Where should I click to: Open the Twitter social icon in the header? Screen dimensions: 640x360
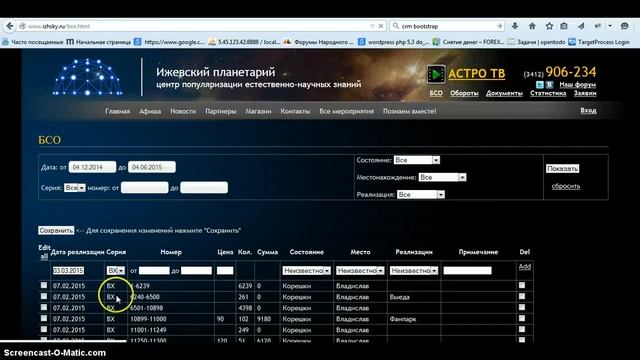[540, 84]
